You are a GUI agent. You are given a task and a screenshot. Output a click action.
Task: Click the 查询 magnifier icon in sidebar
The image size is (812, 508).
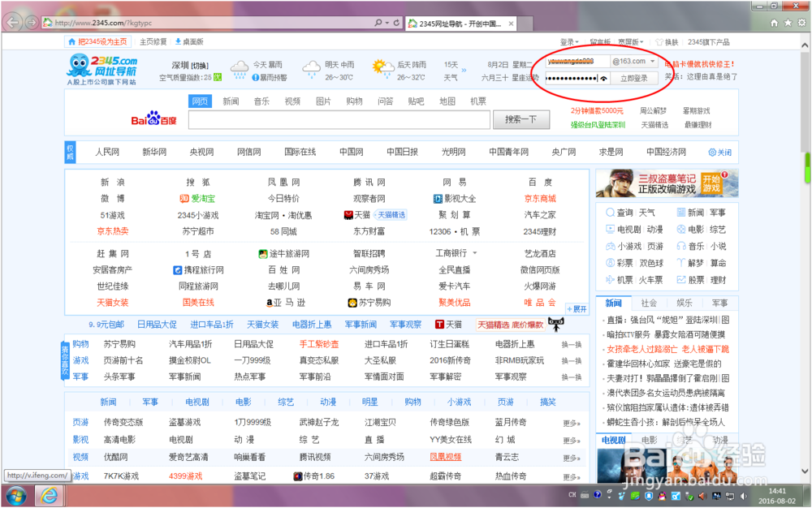click(610, 213)
